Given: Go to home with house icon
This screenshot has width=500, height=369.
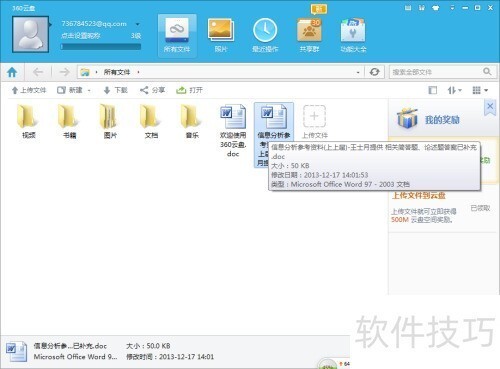Looking at the screenshot, I should click(x=12, y=72).
